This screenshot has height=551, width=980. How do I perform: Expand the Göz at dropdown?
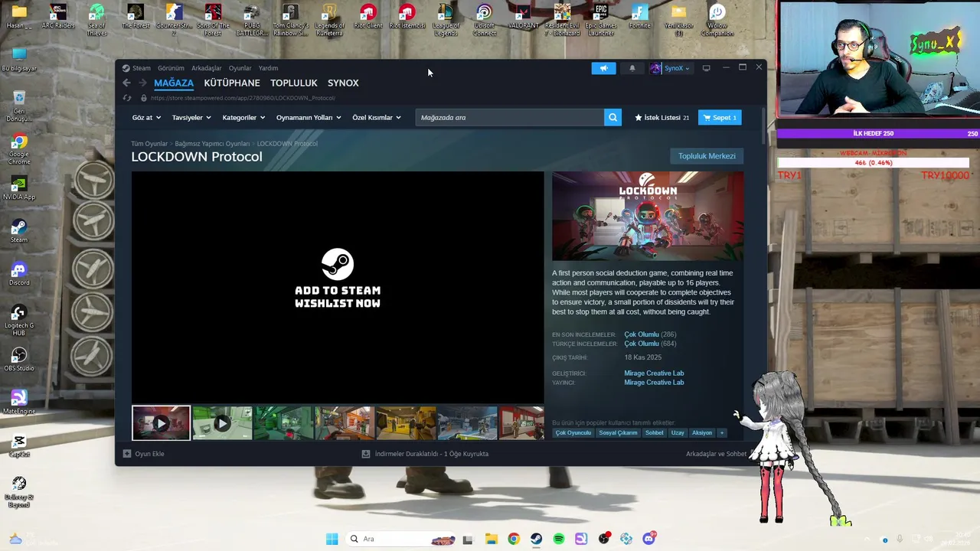click(146, 117)
